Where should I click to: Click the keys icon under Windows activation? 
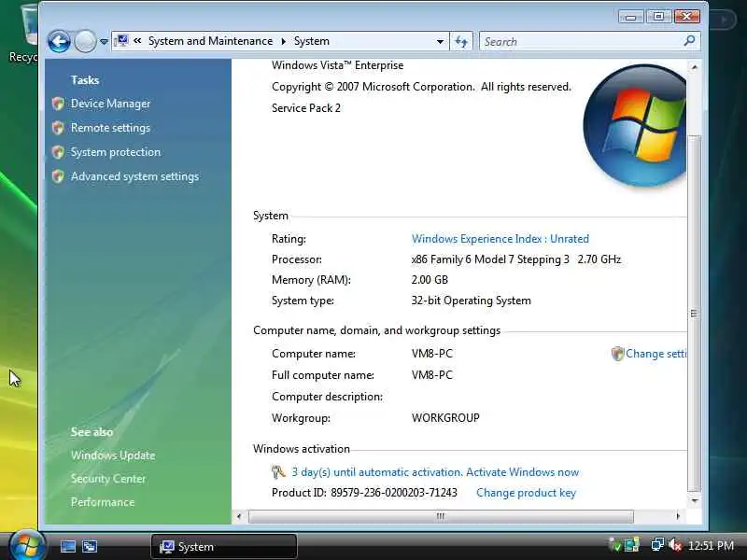pos(278,472)
